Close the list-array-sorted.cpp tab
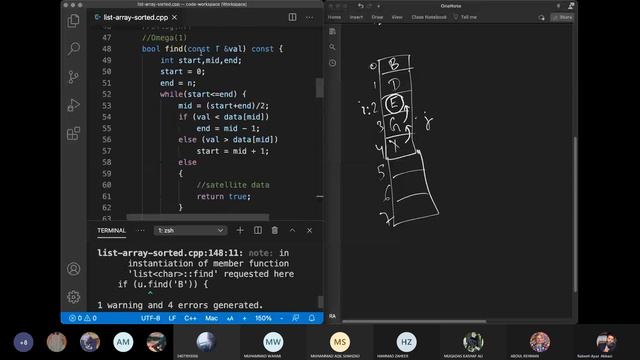 (x=174, y=17)
